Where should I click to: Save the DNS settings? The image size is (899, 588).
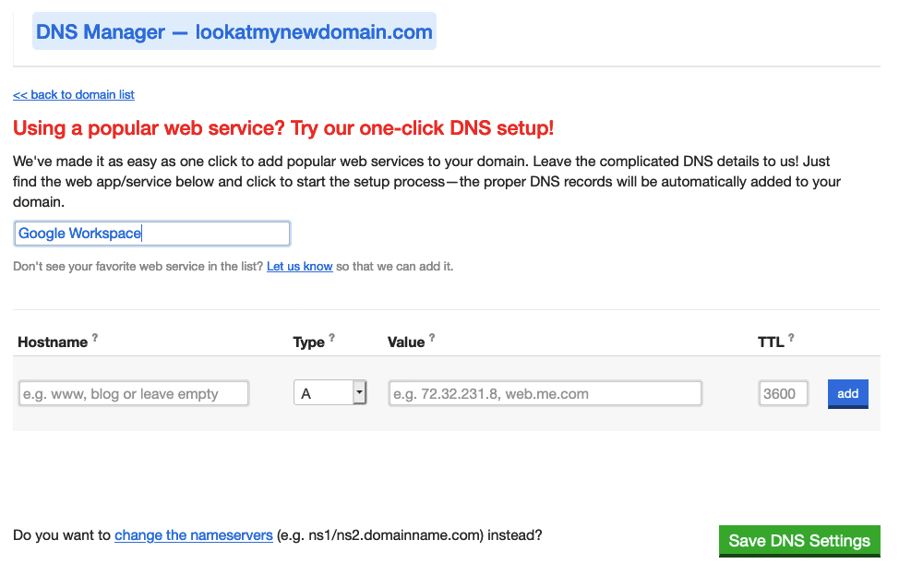[x=799, y=541]
